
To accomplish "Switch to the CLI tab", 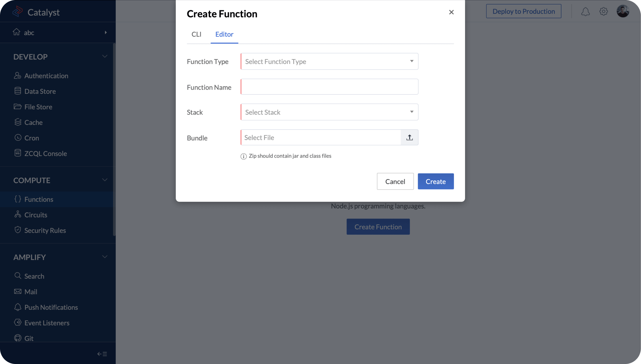I will (x=196, y=34).
